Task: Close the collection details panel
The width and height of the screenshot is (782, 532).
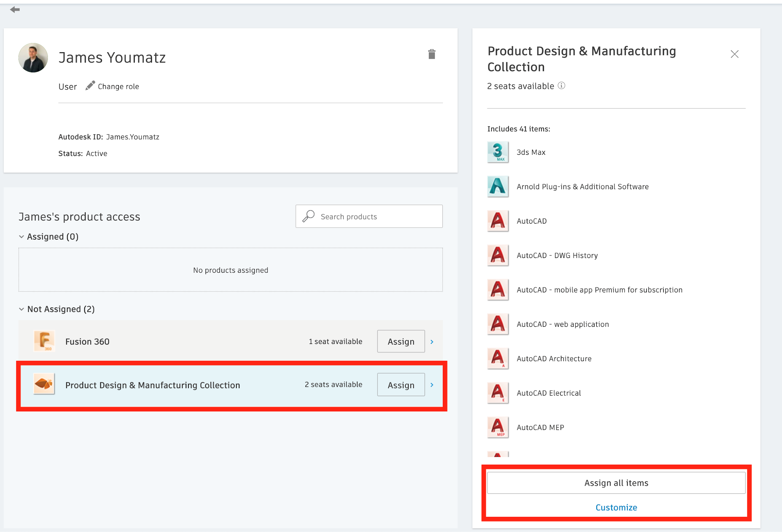Action: [x=734, y=54]
